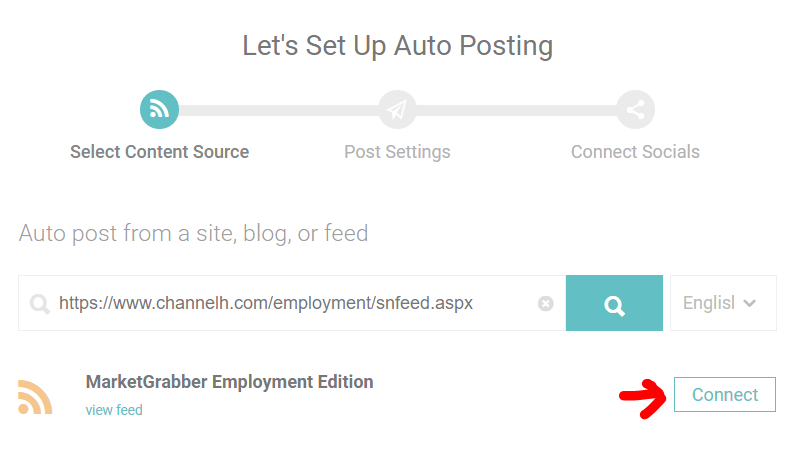Image resolution: width=802 pixels, height=449 pixels.
Task: Click the orange RSS feed icon
Action: 35,397
